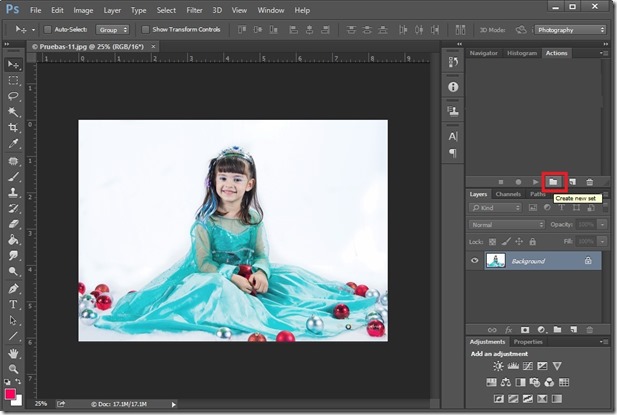Toggle lock transparent pixels
Screen dimensions: 617x415
pos(492,242)
